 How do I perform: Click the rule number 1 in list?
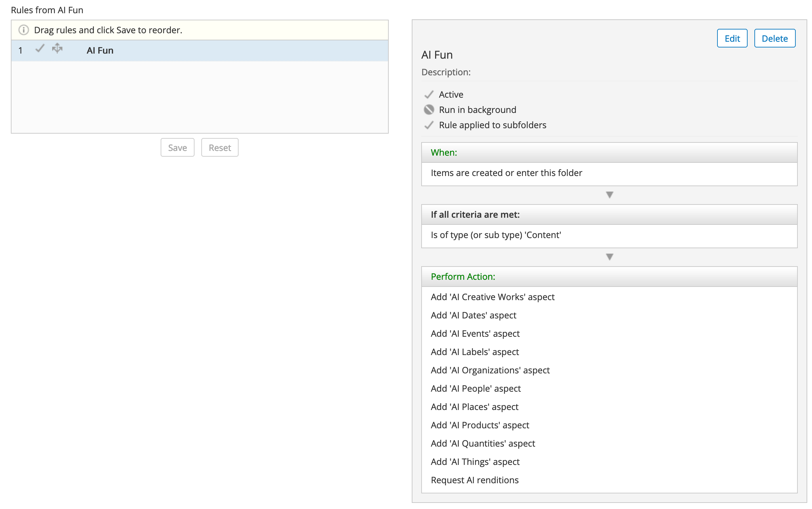click(x=20, y=51)
